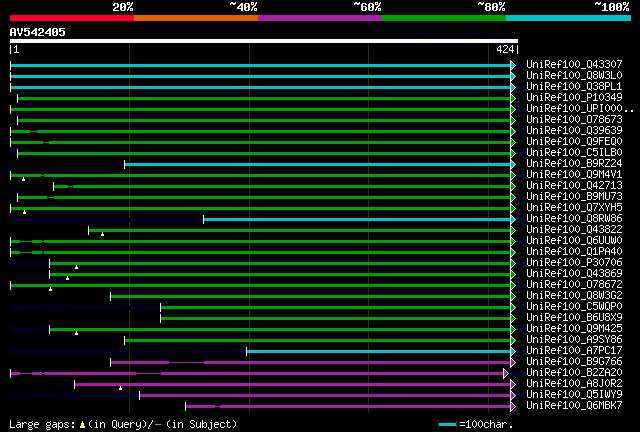
Task: Click the yellow gap marker under Q7XYH5 row
Action: point(24,212)
